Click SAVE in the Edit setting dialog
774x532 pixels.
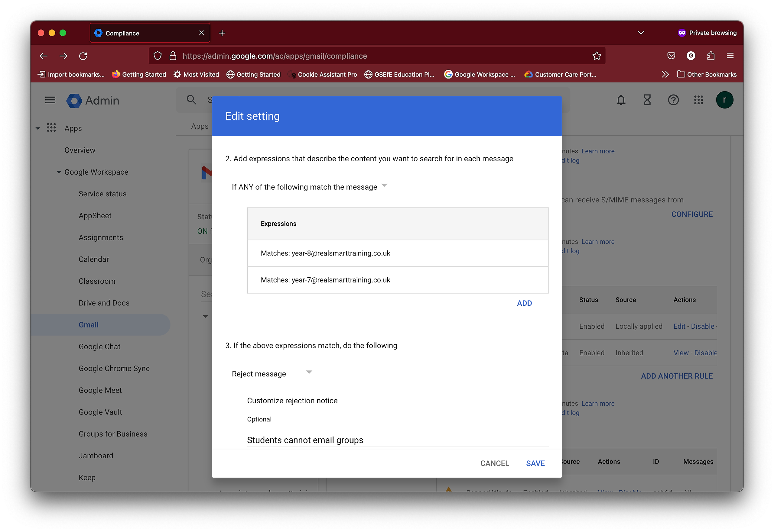click(x=535, y=463)
